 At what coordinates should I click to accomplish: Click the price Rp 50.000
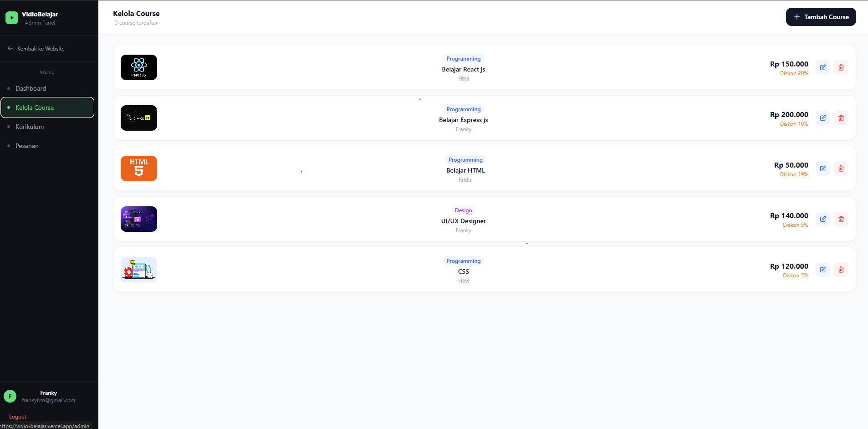pyautogui.click(x=791, y=165)
